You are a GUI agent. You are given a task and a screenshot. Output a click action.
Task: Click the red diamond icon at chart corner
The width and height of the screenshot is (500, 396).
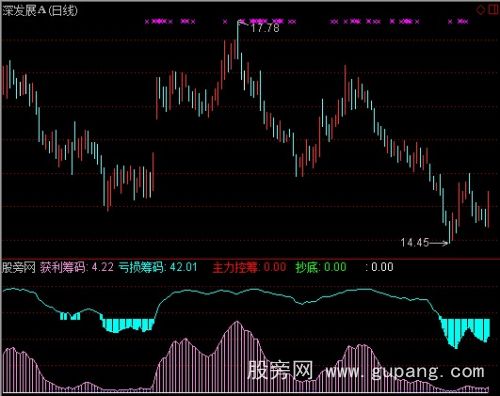pos(481,10)
